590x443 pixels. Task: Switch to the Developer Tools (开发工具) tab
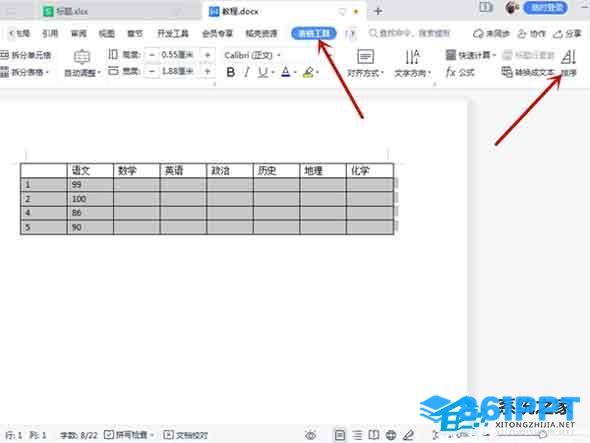click(x=173, y=33)
